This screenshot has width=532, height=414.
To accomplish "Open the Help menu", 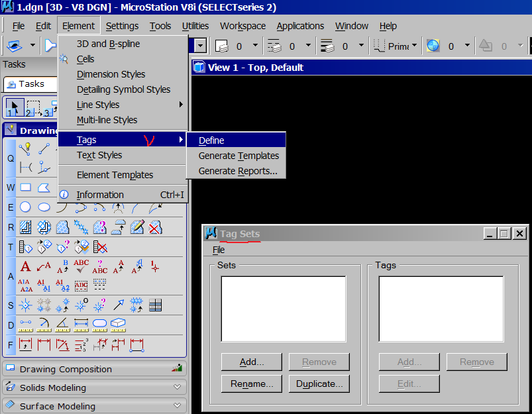I will pos(388,26).
